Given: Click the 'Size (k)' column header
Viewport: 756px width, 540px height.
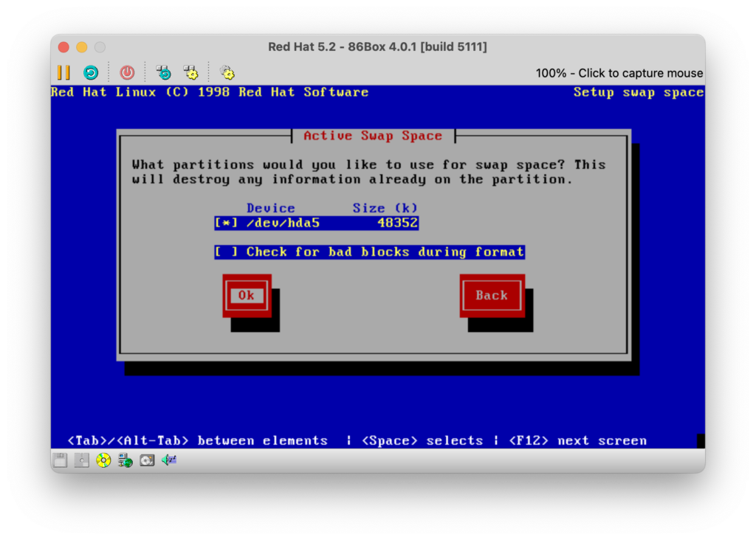Looking at the screenshot, I should pyautogui.click(x=385, y=208).
